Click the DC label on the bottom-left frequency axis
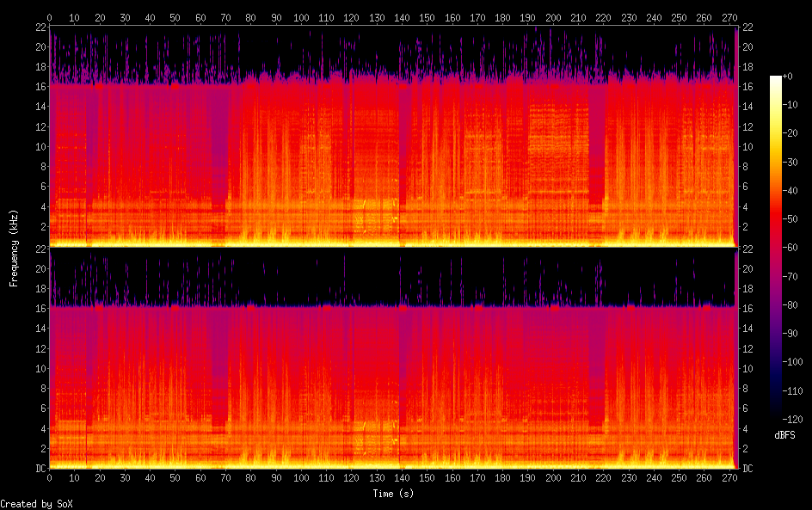 click(38, 469)
